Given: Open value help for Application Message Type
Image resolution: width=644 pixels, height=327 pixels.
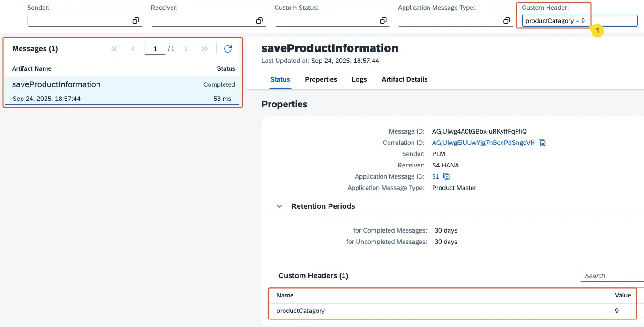Looking at the screenshot, I should (507, 21).
